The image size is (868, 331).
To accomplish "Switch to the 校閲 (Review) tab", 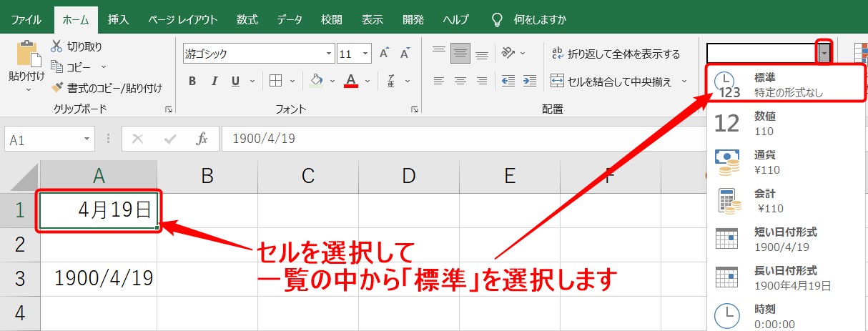I will tap(332, 19).
